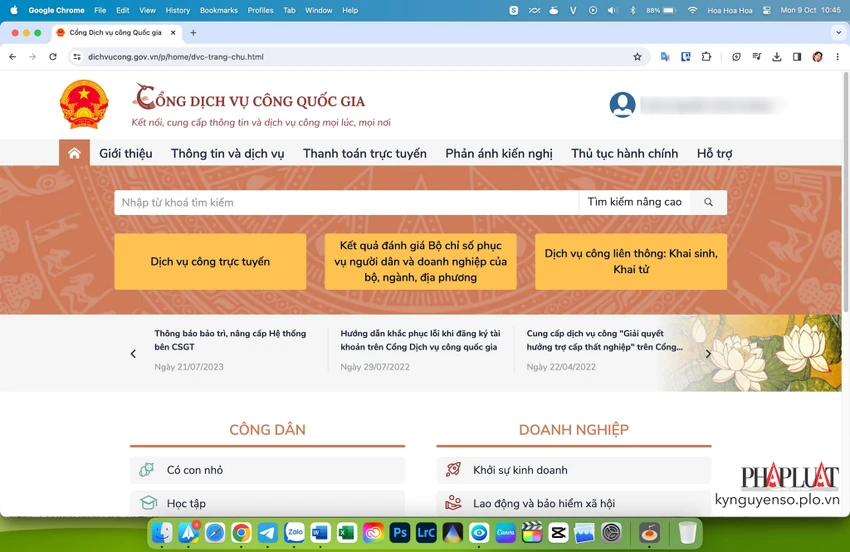
Task: Open Chrome three-dot menu
Action: [837, 57]
